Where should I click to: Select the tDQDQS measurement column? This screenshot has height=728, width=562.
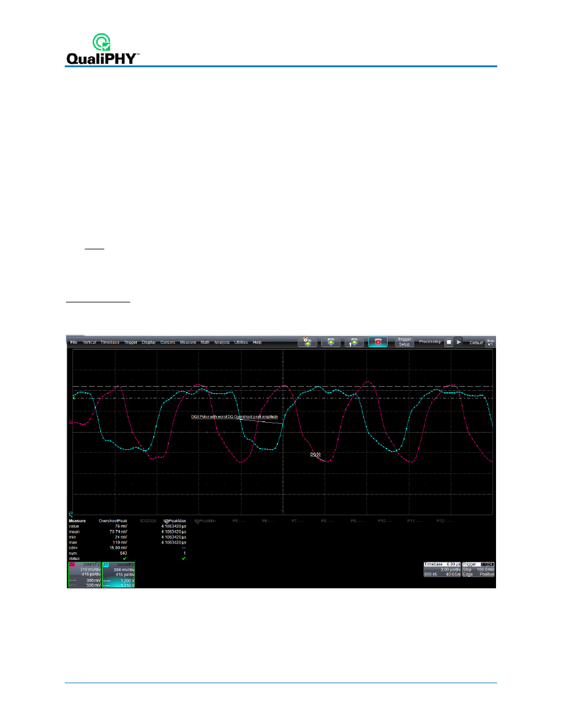[148, 521]
